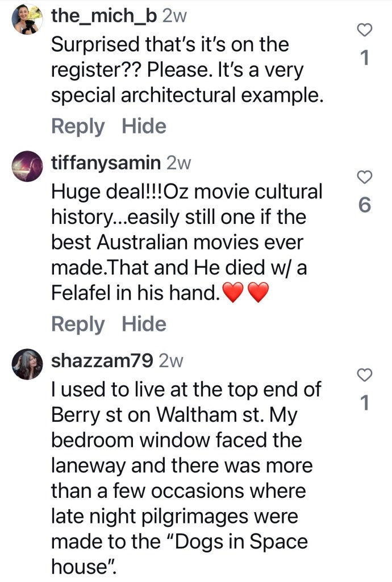The height and width of the screenshot is (582, 392).
Task: Select the 'Huge deal!!!Oz movie' comment text
Action: click(187, 242)
